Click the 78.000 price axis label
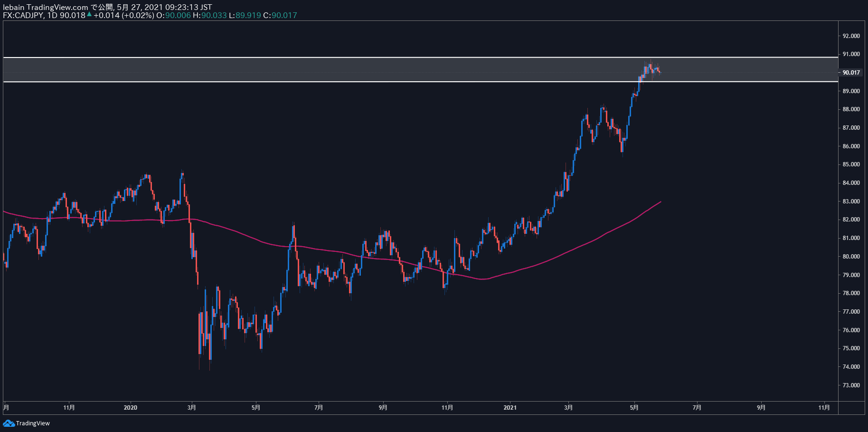This screenshot has height=432, width=868. tap(851, 293)
